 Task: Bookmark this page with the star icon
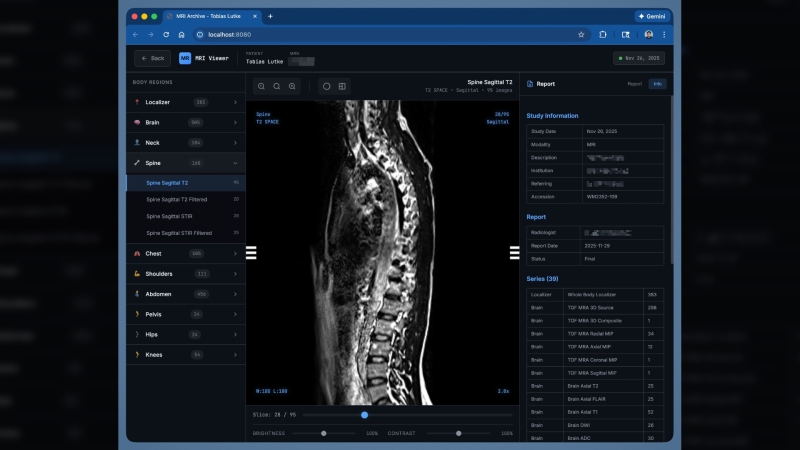pos(581,34)
